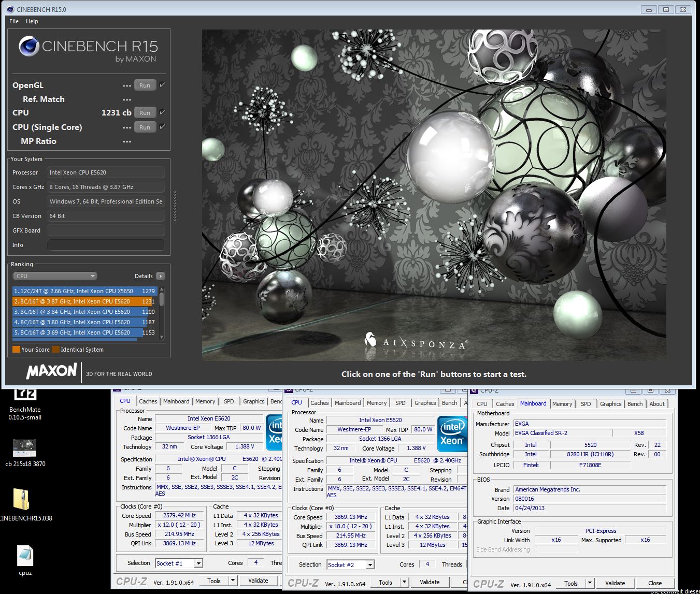The image size is (700, 594).
Task: Click the Intel logo in Socket #1 CPU-Z window
Action: coord(274,432)
